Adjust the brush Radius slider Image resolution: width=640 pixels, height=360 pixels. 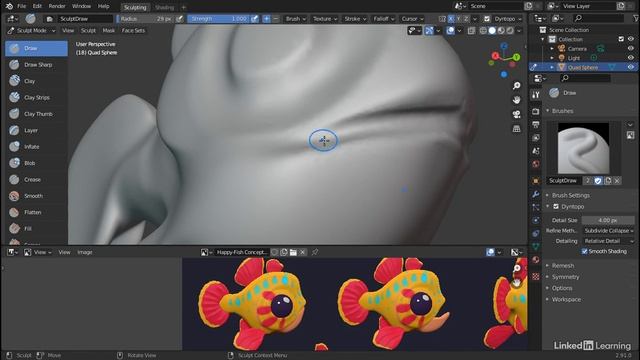[x=146, y=19]
